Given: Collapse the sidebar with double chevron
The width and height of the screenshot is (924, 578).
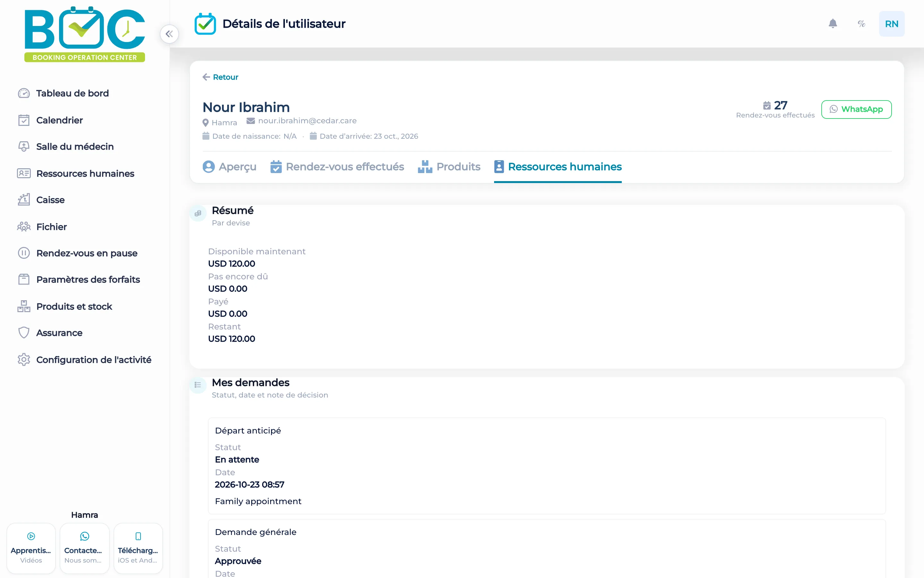Looking at the screenshot, I should (x=169, y=34).
